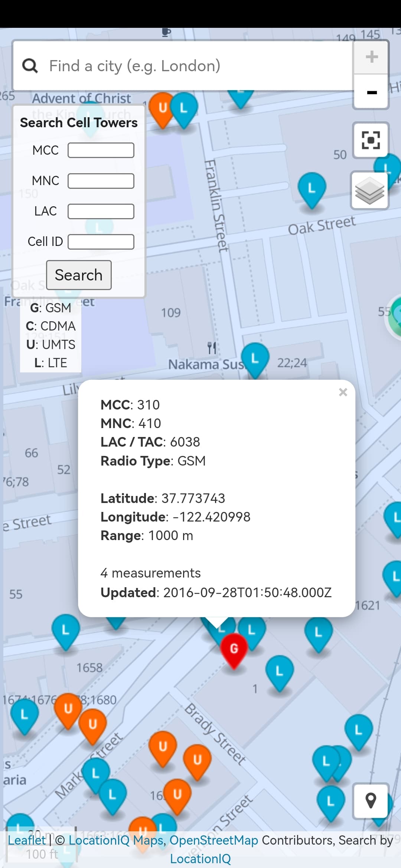The height and width of the screenshot is (868, 401).
Task: Select the LTE marker covering Market Street label
Action: [95, 776]
